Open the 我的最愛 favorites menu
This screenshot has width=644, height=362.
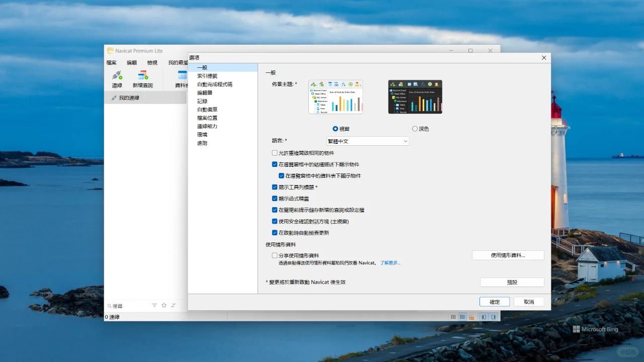[x=178, y=63]
